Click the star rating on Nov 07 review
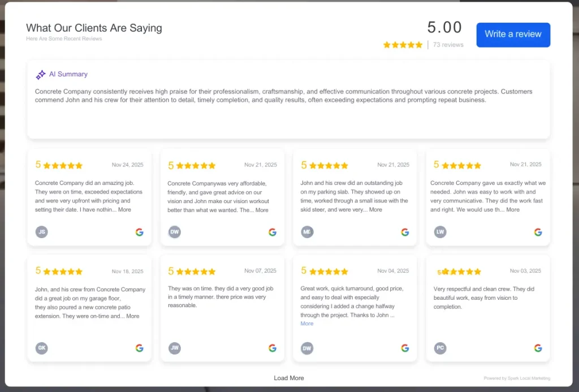The image size is (579, 392). point(196,272)
